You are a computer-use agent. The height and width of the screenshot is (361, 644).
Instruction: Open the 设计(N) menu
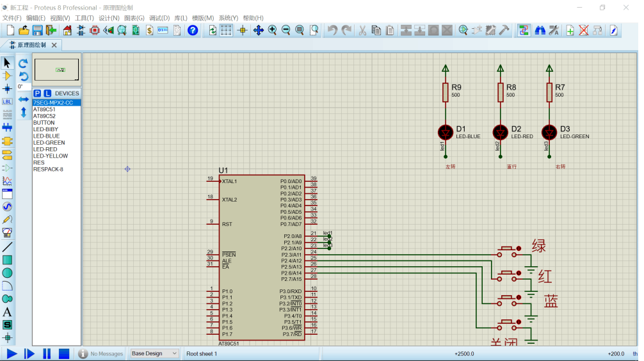click(x=109, y=18)
